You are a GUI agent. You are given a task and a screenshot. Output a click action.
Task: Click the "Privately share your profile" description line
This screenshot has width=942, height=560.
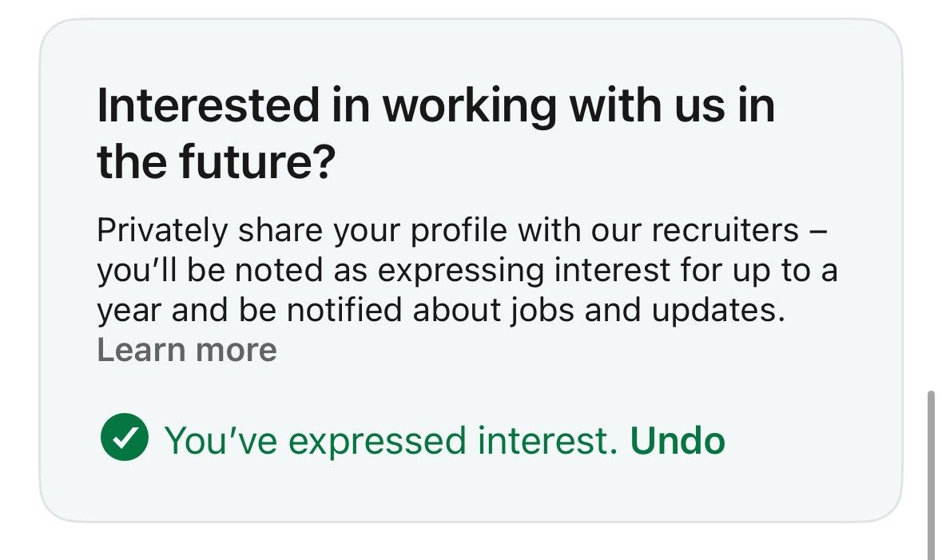click(462, 230)
